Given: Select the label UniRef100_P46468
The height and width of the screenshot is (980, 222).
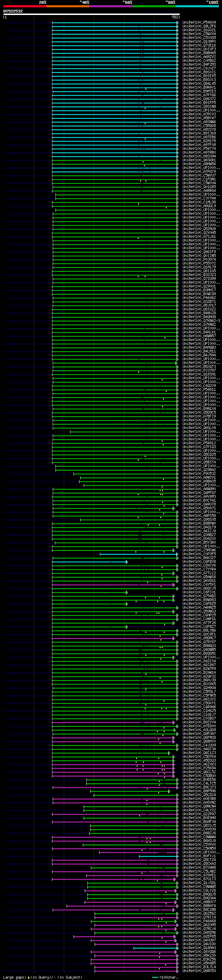Looking at the screenshot, I should point(199,921).
